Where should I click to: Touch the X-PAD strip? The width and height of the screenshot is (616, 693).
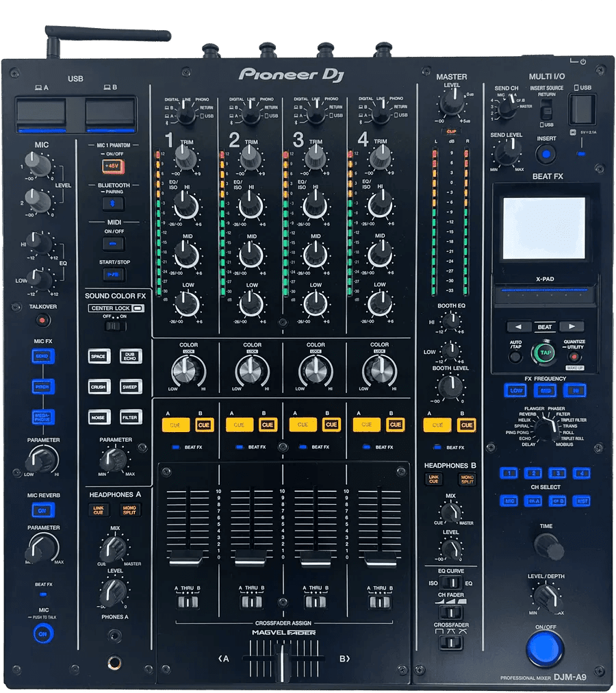click(x=544, y=294)
